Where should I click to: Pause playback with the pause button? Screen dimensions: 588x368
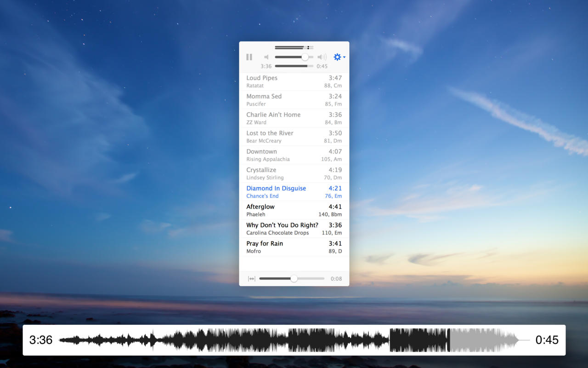(x=249, y=57)
